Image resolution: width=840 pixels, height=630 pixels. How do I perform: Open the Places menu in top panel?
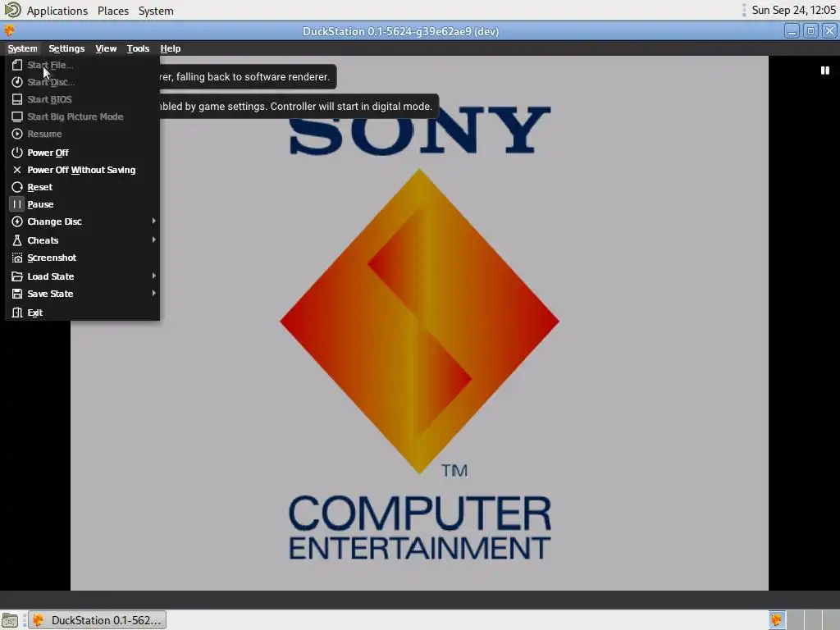[x=113, y=11]
